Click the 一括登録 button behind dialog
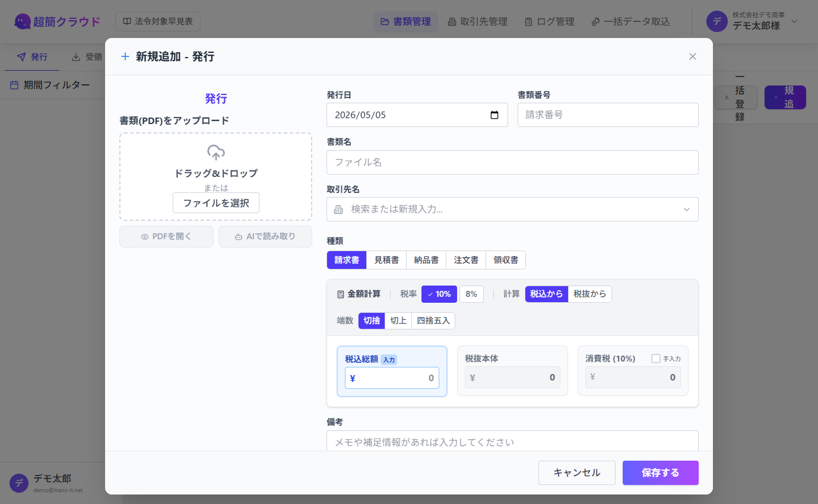Image resolution: width=818 pixels, height=504 pixels. point(736,97)
